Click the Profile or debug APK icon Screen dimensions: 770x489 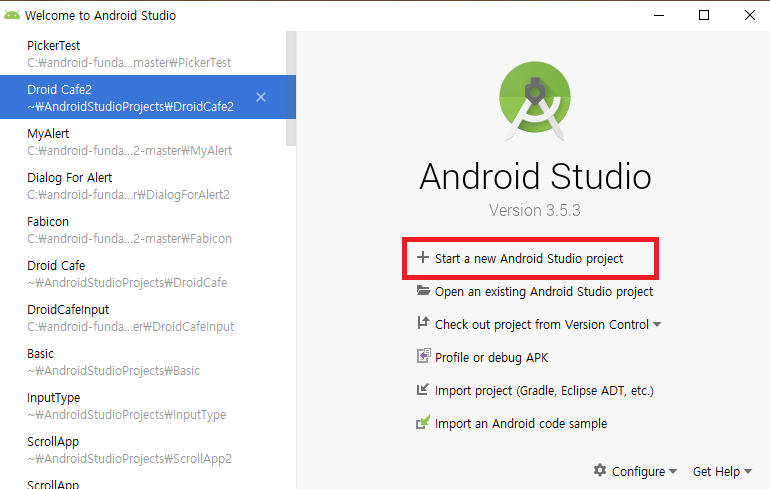[x=423, y=356]
